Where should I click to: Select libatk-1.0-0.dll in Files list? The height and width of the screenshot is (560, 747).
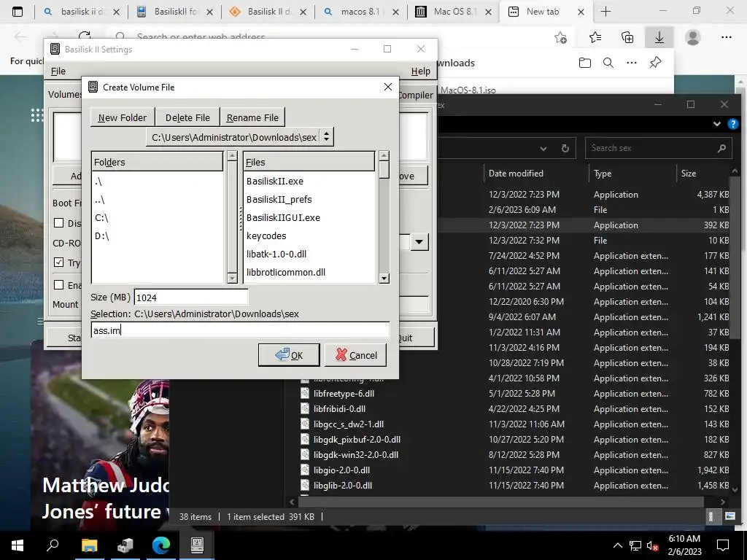click(x=276, y=254)
